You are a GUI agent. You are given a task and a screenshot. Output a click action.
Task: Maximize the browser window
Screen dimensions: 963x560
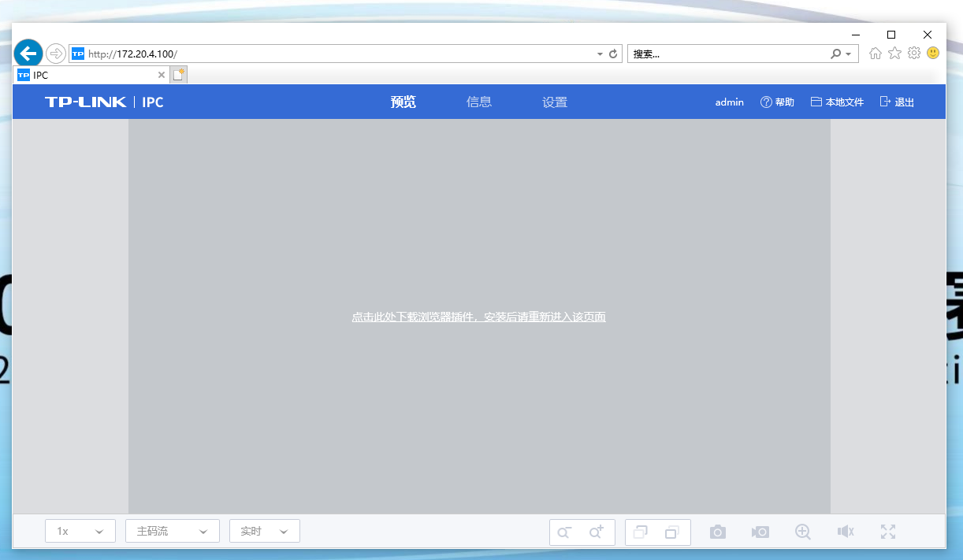pyautogui.click(x=891, y=35)
